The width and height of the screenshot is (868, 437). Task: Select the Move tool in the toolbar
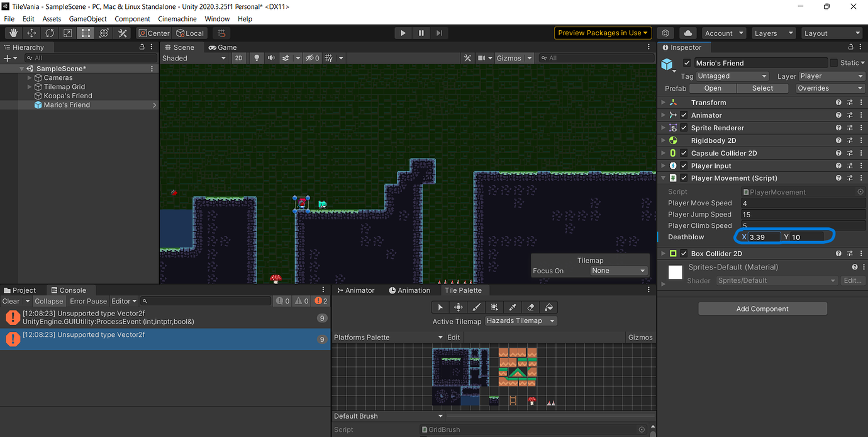tap(31, 33)
